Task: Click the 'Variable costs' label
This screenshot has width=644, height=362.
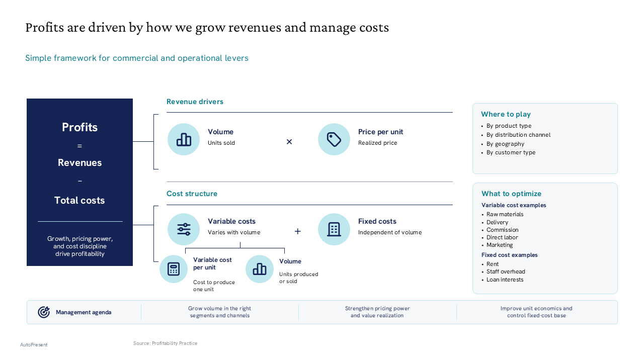Action: tap(231, 221)
